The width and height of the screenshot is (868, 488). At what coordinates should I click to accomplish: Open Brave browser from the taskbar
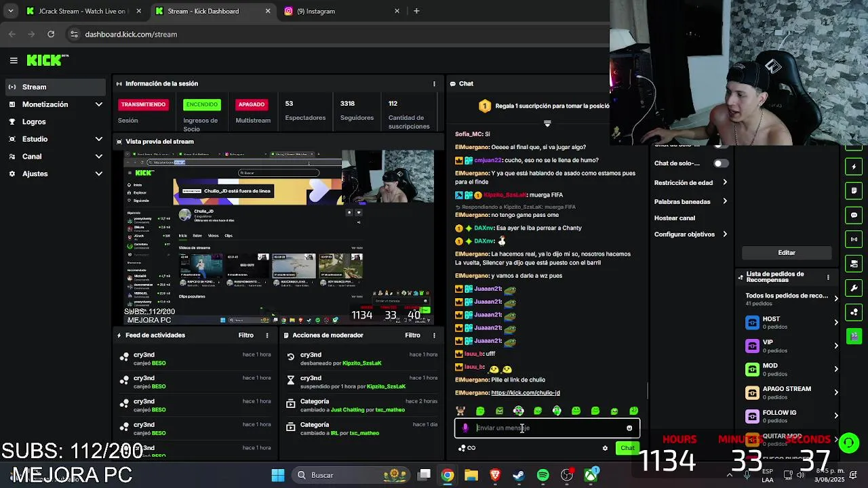tap(495, 475)
